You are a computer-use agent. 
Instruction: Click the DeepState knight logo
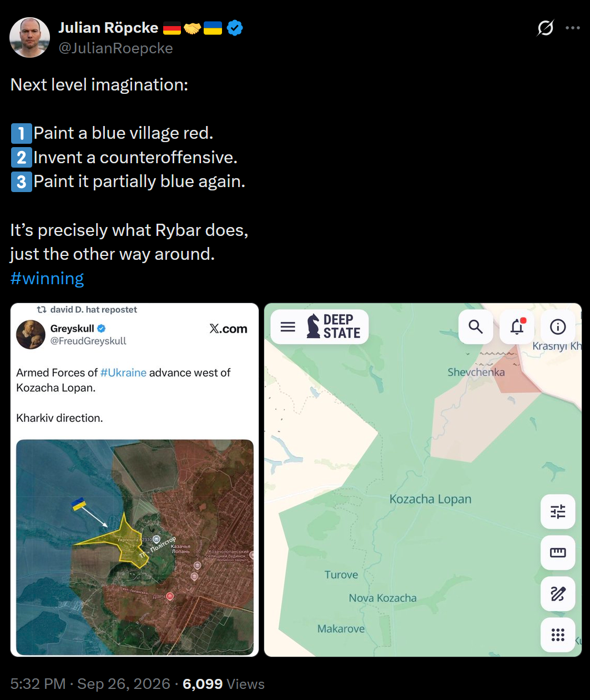pyautogui.click(x=314, y=326)
